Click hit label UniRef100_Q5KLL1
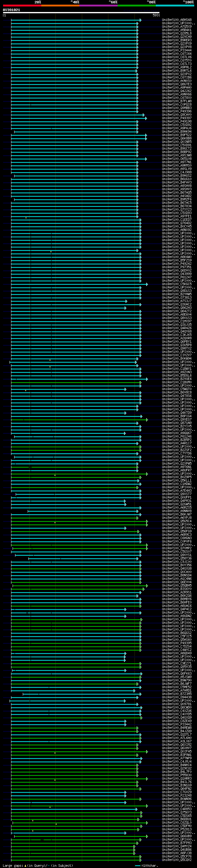197x868 pixels. (x=177, y=481)
